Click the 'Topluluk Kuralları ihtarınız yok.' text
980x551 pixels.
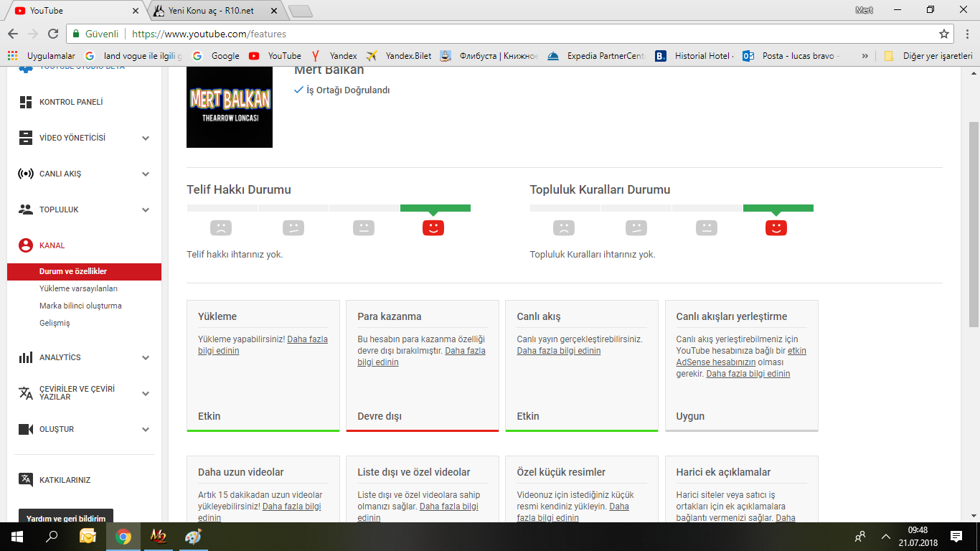pos(593,254)
